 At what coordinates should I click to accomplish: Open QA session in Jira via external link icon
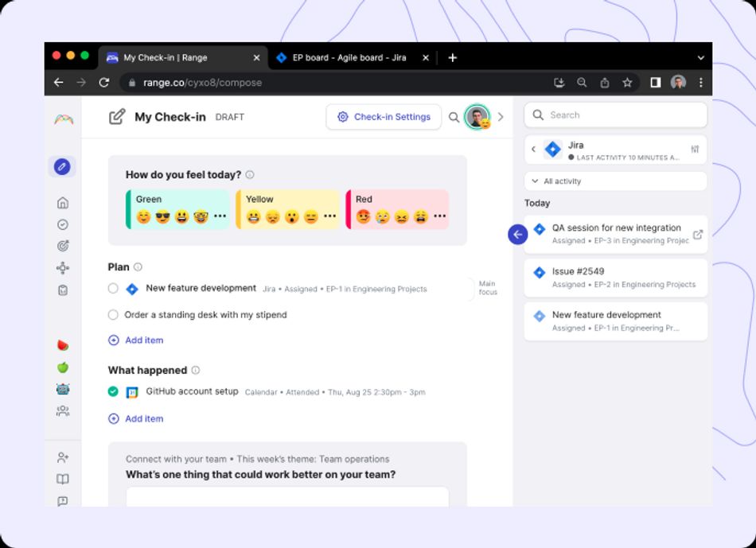698,235
